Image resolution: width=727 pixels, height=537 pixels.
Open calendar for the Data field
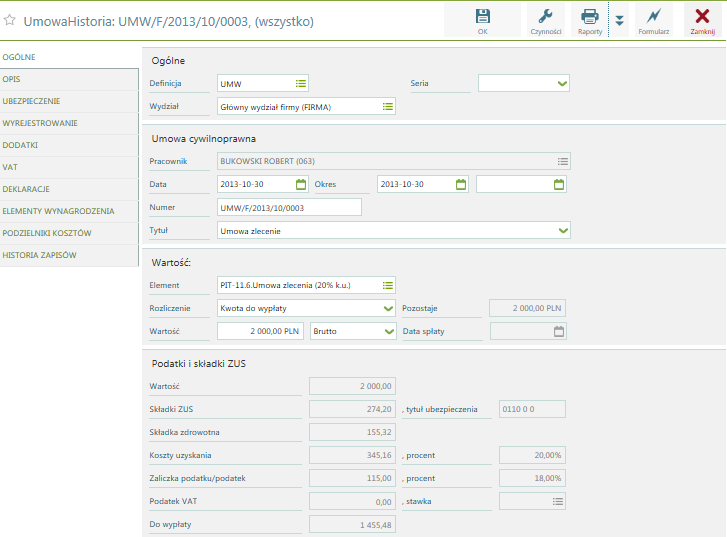(301, 184)
